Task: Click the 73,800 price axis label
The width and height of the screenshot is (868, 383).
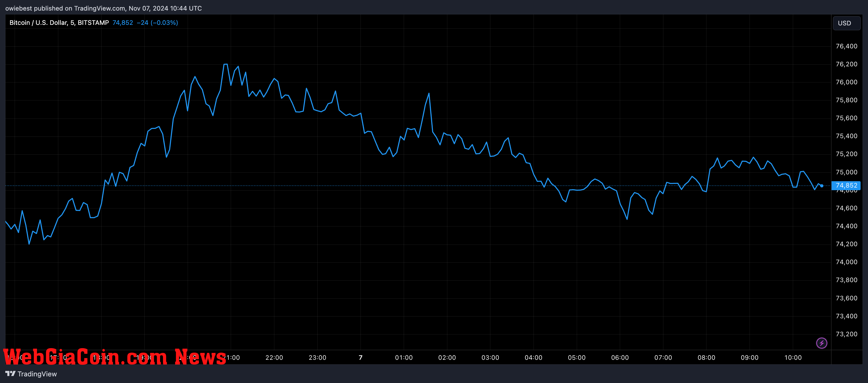Action: (x=846, y=280)
